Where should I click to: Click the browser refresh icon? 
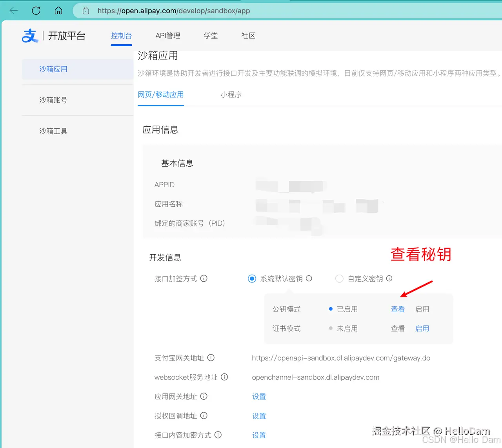point(36,11)
